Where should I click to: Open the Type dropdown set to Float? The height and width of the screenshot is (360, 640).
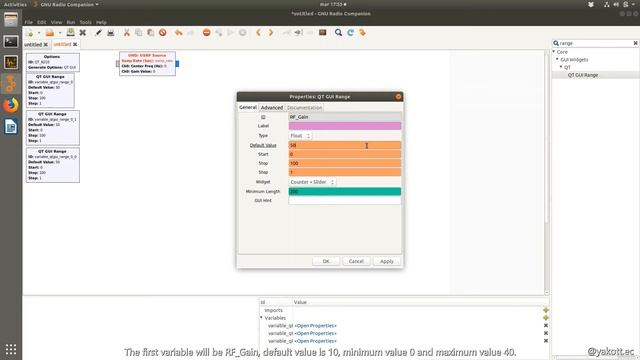click(300, 136)
